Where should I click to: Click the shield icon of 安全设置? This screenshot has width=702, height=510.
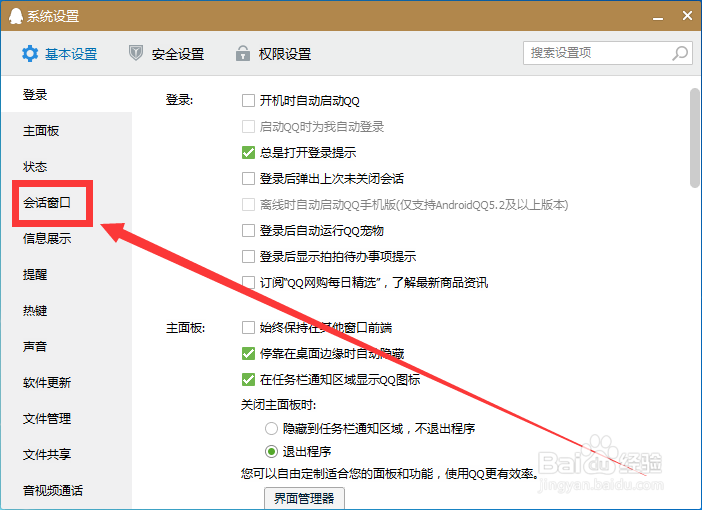pos(136,53)
